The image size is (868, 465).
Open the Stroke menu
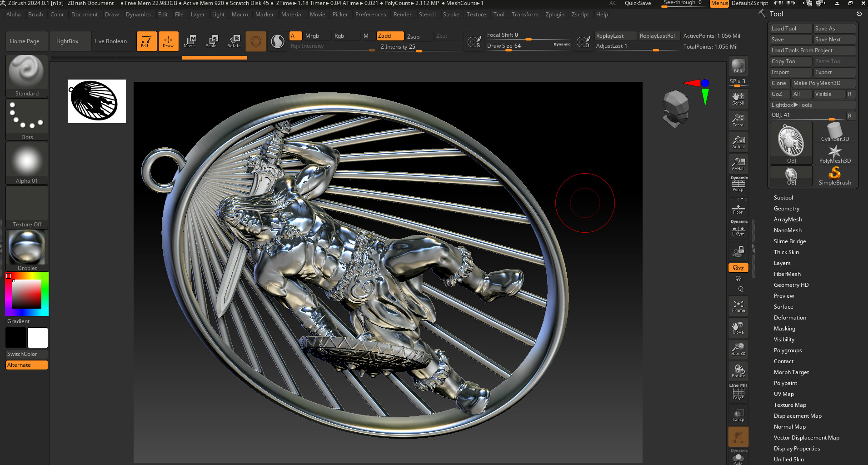point(451,15)
